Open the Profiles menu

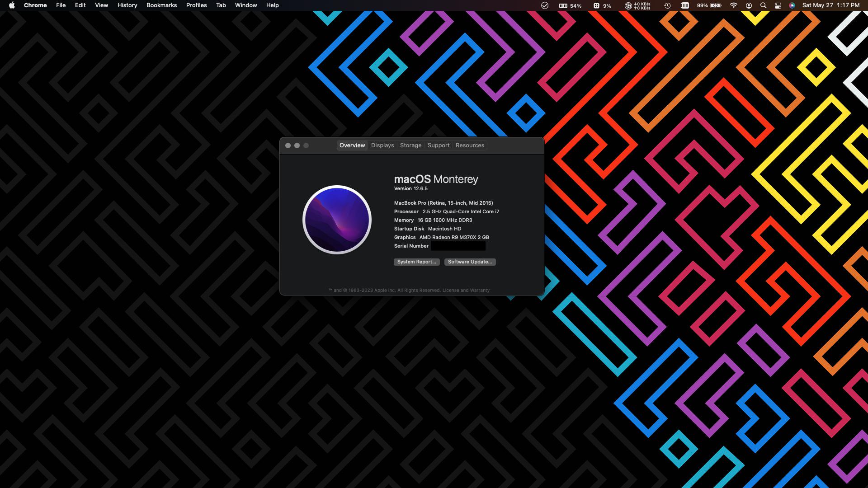pyautogui.click(x=196, y=5)
